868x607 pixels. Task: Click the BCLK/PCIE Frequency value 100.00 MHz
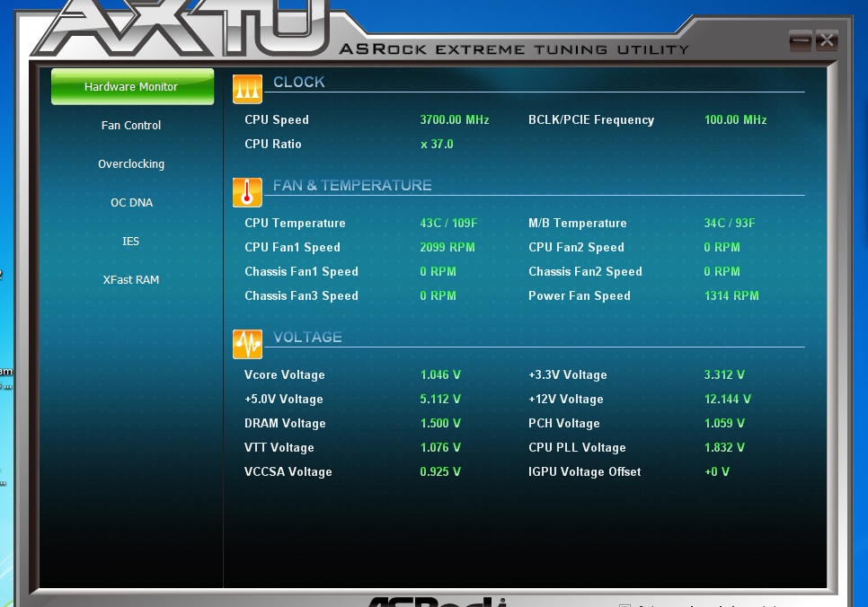[x=736, y=120]
